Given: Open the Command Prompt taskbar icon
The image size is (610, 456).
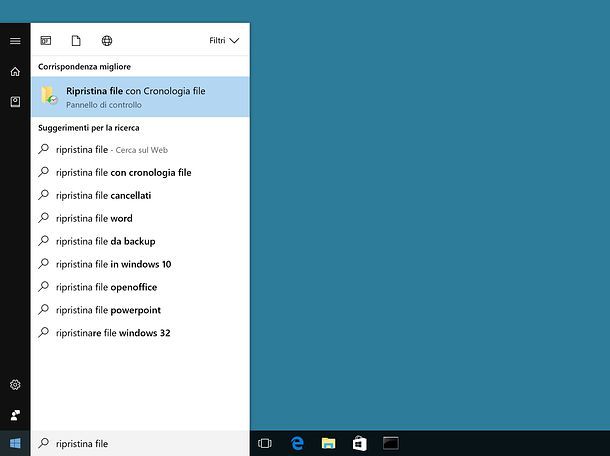Looking at the screenshot, I should coord(391,443).
